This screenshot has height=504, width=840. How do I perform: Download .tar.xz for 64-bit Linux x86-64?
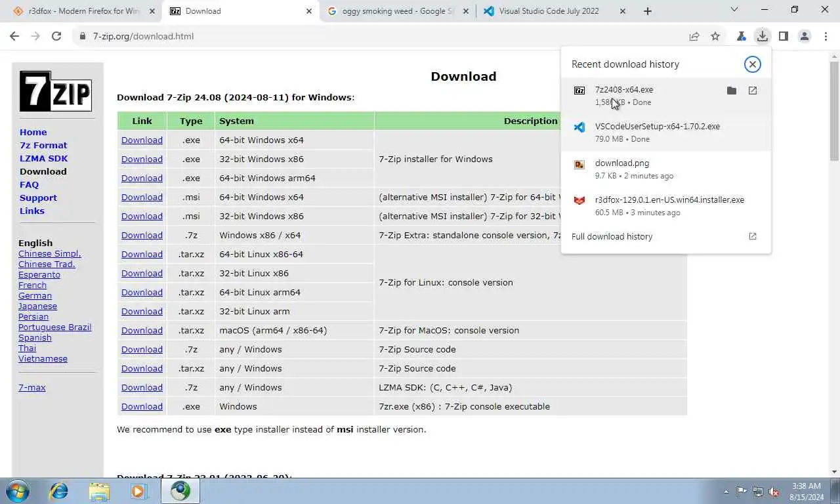pyautogui.click(x=142, y=254)
